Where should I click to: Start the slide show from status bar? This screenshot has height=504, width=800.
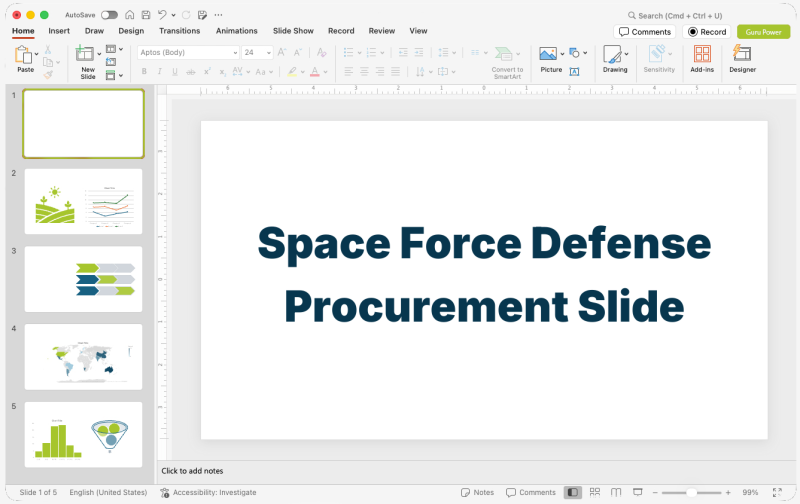[638, 492]
